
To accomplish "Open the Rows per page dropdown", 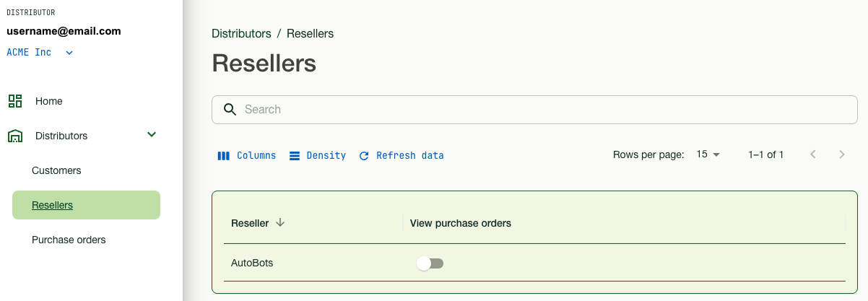I will 708,154.
